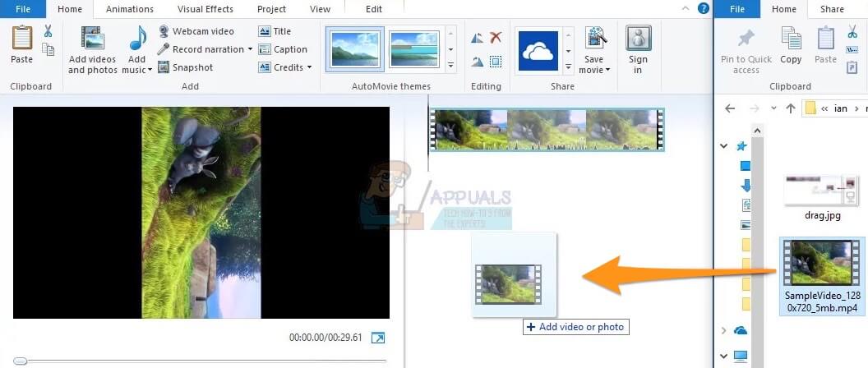Open the Record narration dropdown arrow
The height and width of the screenshot is (368, 868).
pos(250,49)
